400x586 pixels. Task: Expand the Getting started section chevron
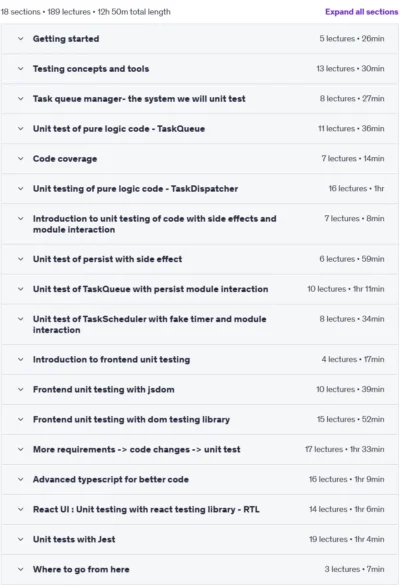click(21, 38)
